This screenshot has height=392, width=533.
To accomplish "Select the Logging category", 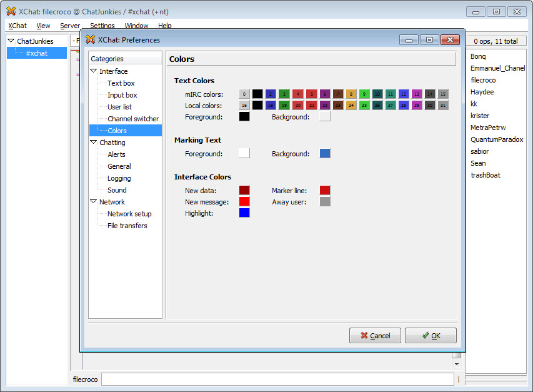I will tap(119, 178).
